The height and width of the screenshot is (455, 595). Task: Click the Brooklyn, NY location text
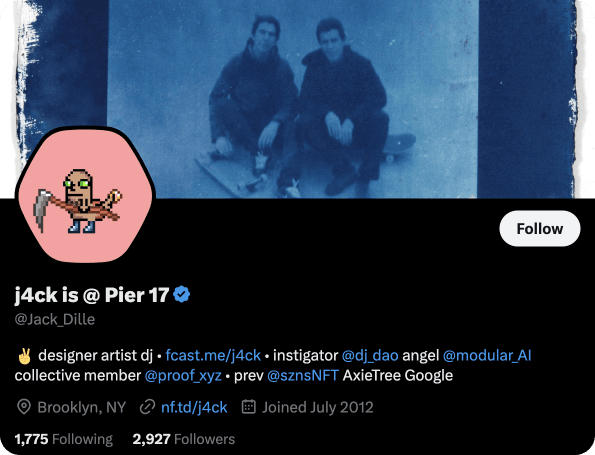(82, 407)
